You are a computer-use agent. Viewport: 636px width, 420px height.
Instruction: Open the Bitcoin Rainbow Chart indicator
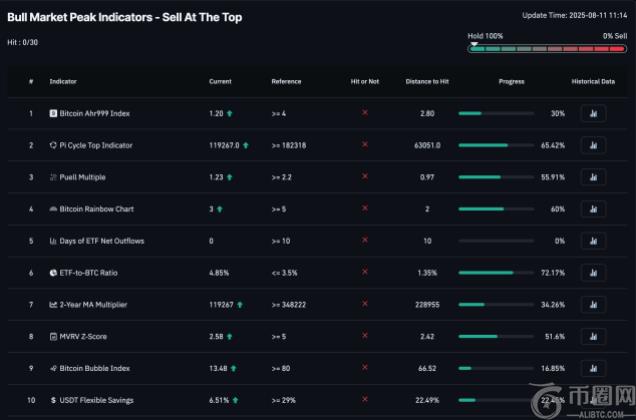point(97,209)
